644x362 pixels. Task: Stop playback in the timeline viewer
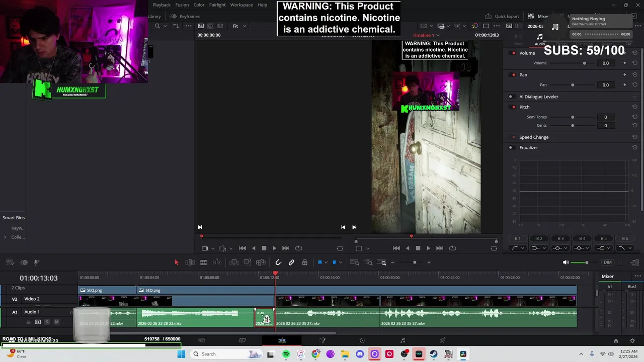[x=418, y=248]
